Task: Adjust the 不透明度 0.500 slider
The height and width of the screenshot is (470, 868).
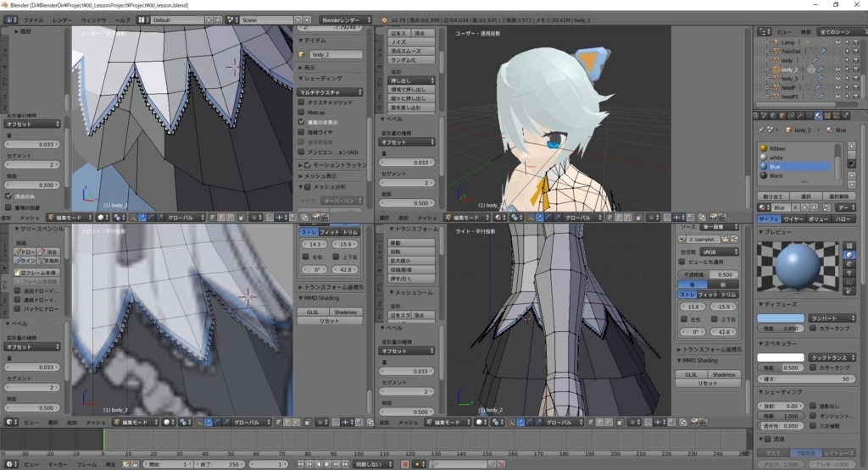Action: [708, 274]
